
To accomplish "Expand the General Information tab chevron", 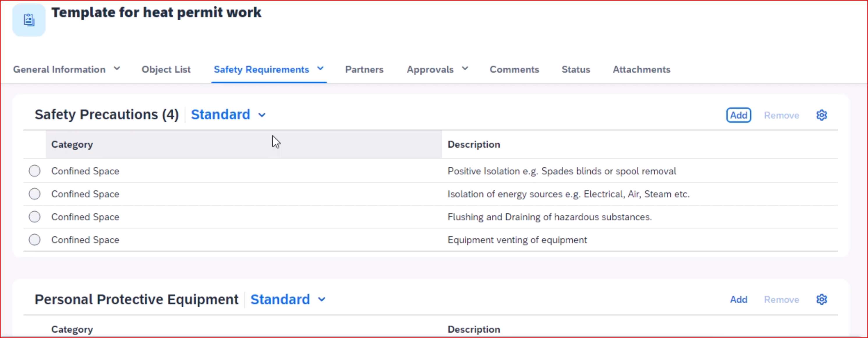I will coord(117,69).
